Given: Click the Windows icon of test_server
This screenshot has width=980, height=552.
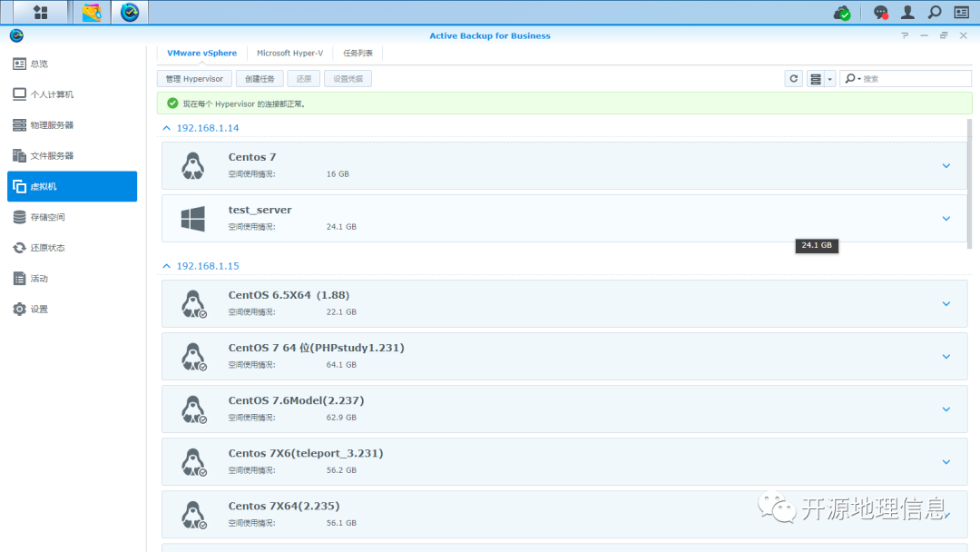Looking at the screenshot, I should (x=192, y=219).
